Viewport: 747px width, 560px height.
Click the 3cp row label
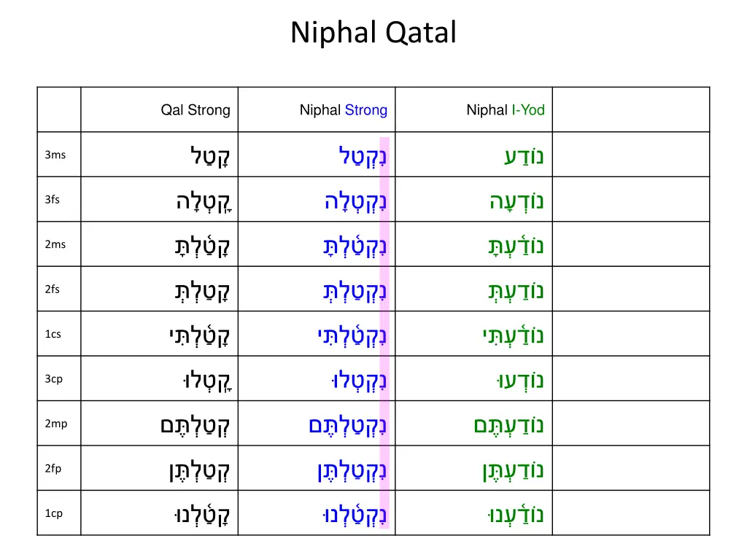coord(53,379)
